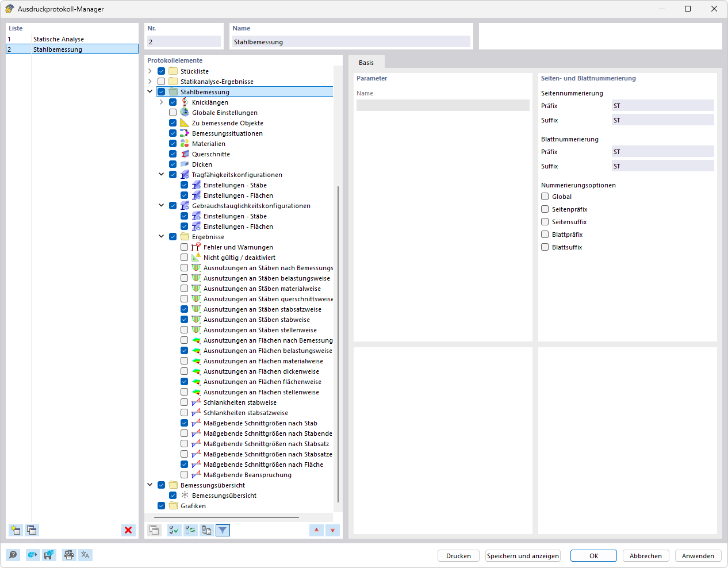This screenshot has width=728, height=568.
Task: Click the Nicht gültig / deaktiviert warning icon
Action: click(x=196, y=258)
